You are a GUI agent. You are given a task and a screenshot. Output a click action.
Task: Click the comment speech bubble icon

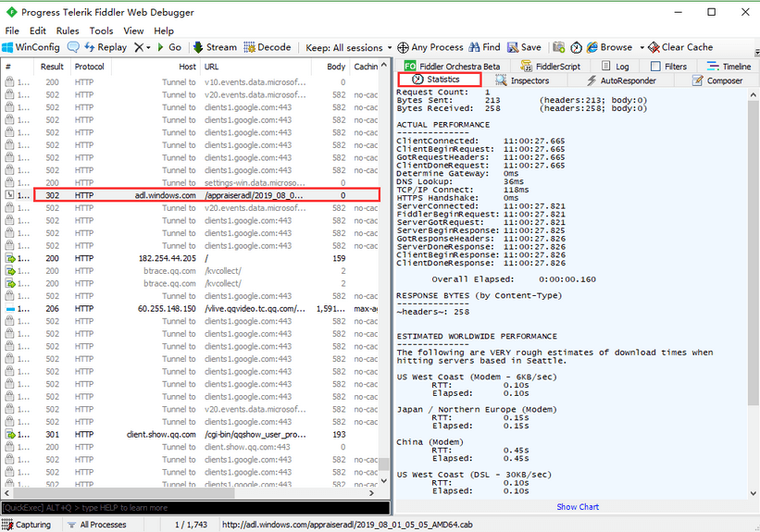pyautogui.click(x=73, y=47)
